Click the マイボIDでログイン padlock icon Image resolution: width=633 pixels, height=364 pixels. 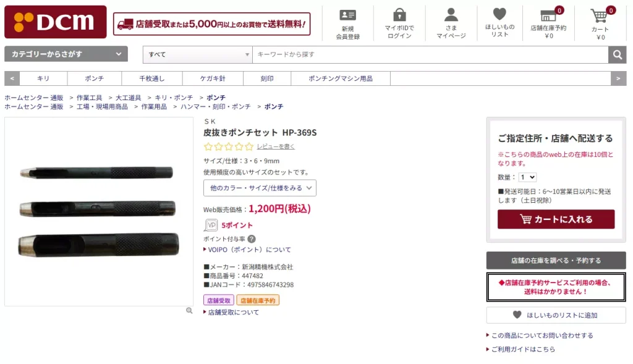(399, 16)
